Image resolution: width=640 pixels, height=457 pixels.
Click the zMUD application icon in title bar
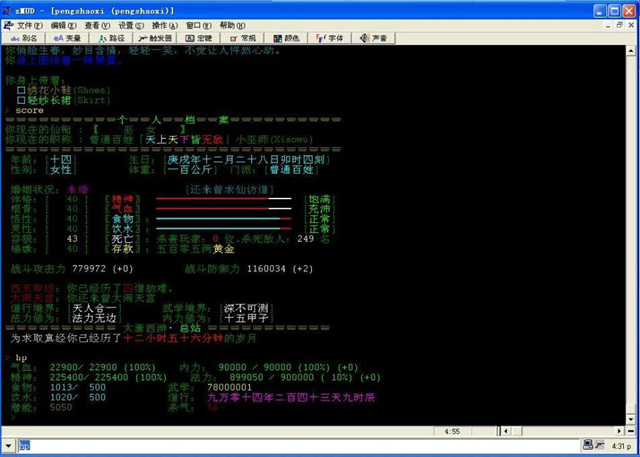(7, 10)
